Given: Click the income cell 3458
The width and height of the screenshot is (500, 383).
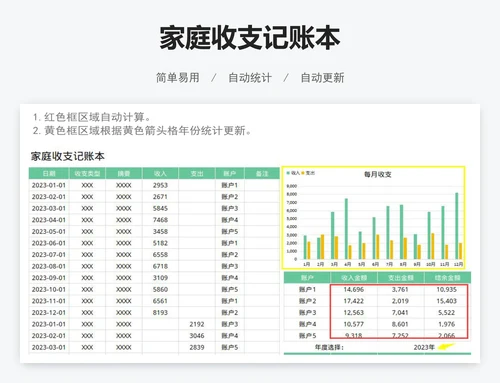Looking at the screenshot, I should tap(160, 232).
